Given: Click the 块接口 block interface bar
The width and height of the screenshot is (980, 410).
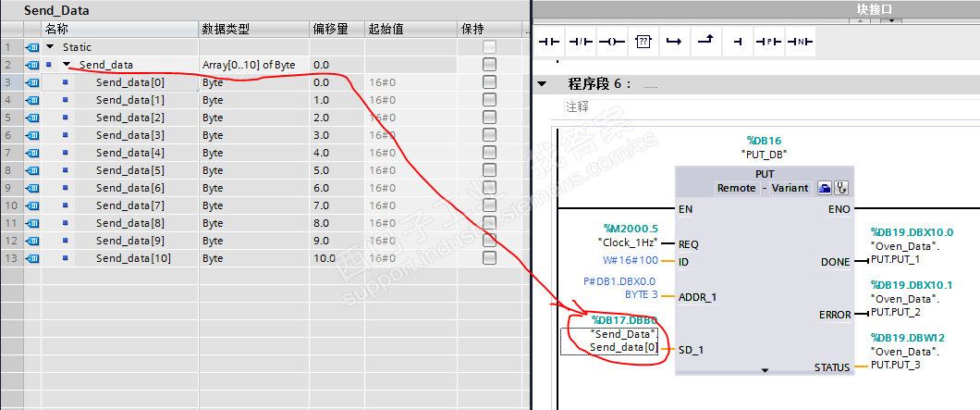Looking at the screenshot, I should (x=755, y=8).
